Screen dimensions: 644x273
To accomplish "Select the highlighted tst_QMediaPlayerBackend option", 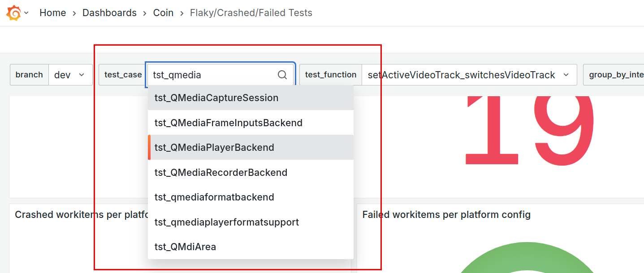I will (214, 147).
